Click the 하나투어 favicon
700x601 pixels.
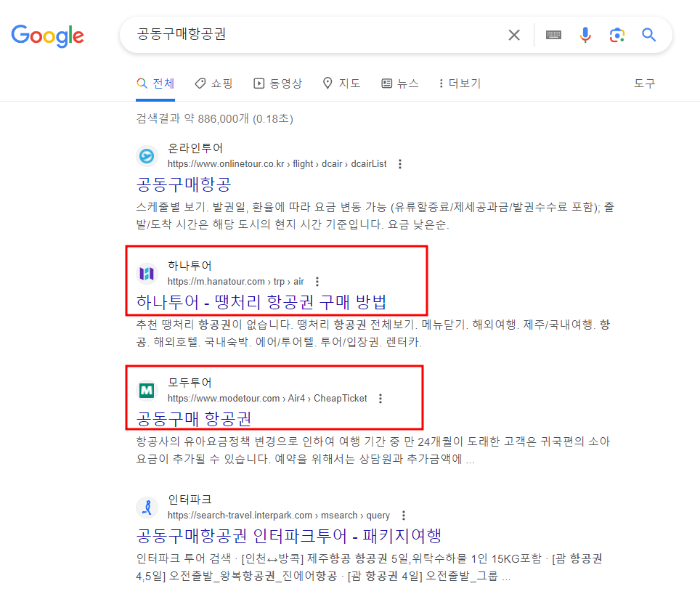pyautogui.click(x=147, y=273)
